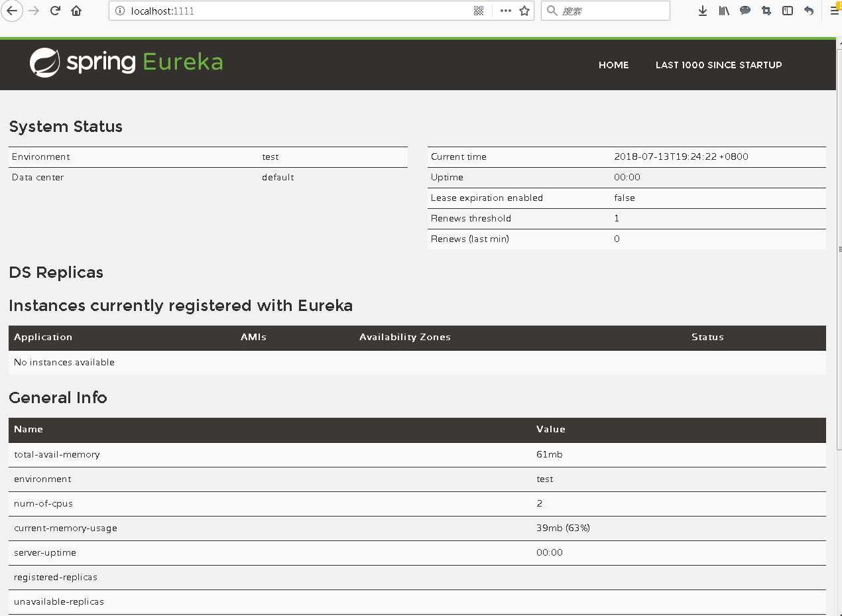Select the total-avail-memory row name
Image resolution: width=842 pixels, height=616 pixels.
click(x=57, y=455)
